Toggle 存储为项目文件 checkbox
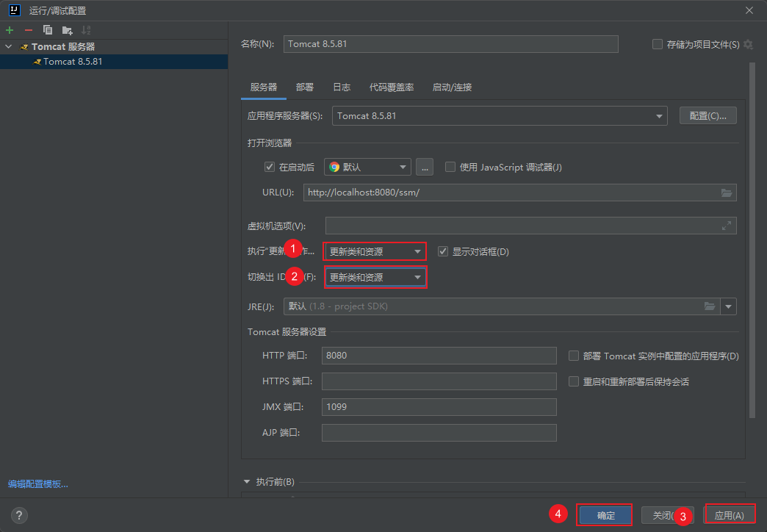The height and width of the screenshot is (532, 767). coord(658,45)
